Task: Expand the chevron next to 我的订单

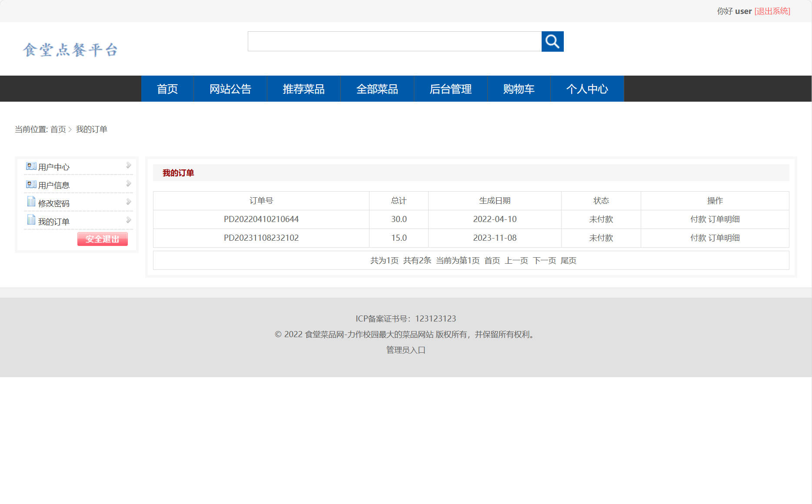Action: (129, 219)
